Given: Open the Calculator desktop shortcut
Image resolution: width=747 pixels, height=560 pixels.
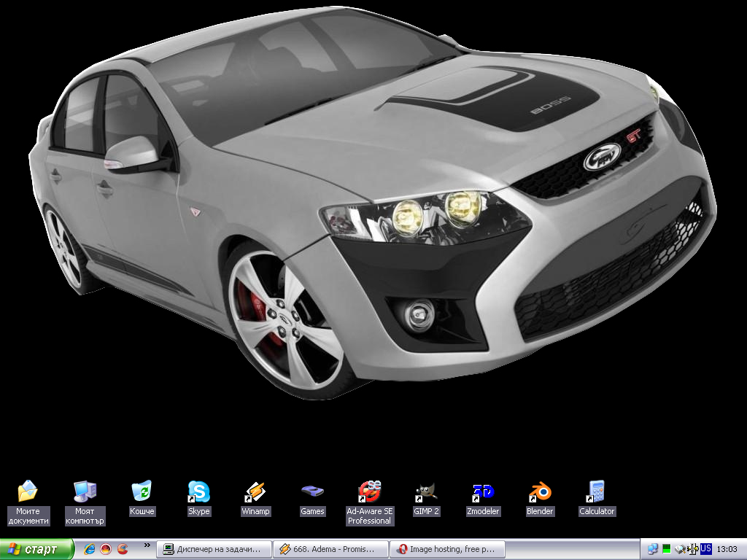Looking at the screenshot, I should (x=597, y=491).
